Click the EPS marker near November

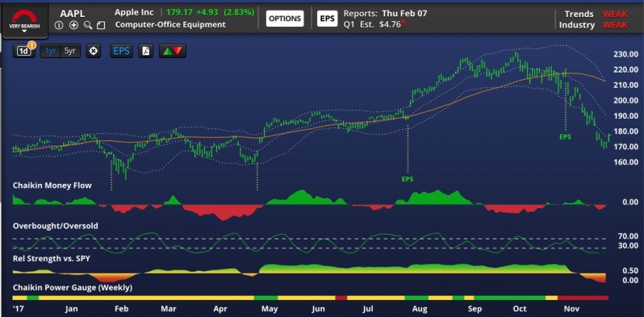pyautogui.click(x=565, y=137)
